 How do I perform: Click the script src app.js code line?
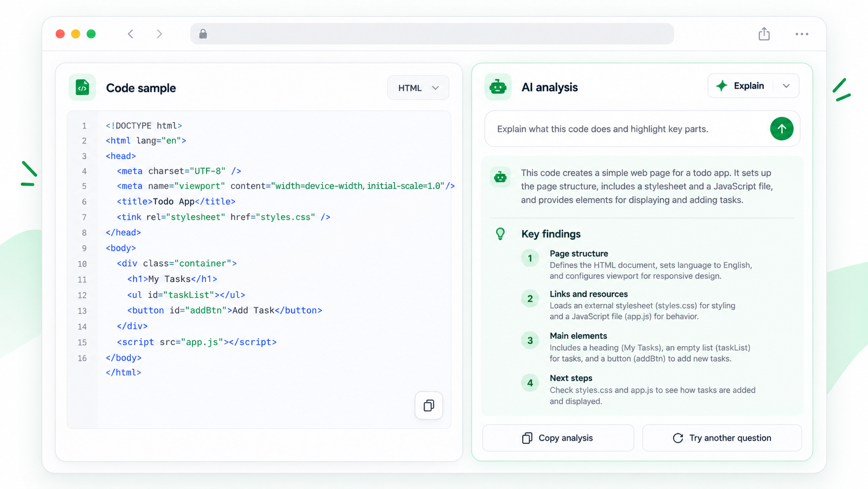pos(197,342)
